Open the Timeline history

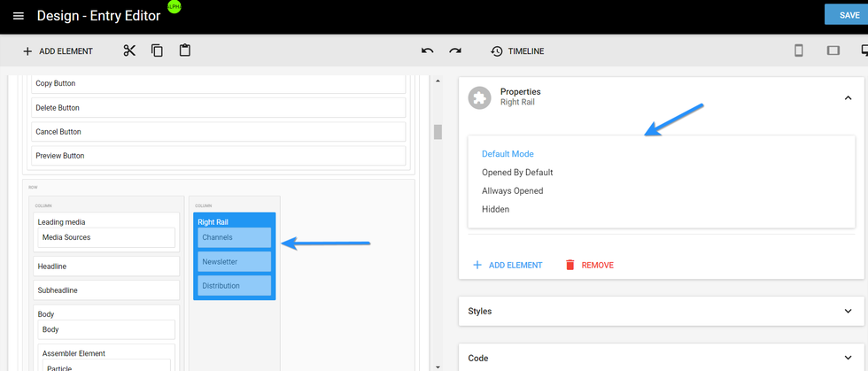click(517, 51)
